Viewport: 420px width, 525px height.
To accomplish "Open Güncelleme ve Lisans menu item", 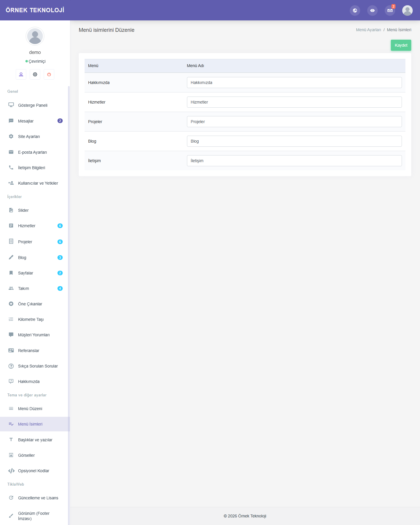I will pyautogui.click(x=35, y=498).
